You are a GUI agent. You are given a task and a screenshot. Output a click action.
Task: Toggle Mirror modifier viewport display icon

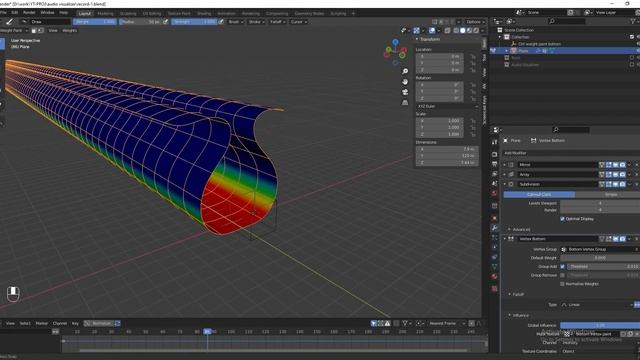[616, 164]
